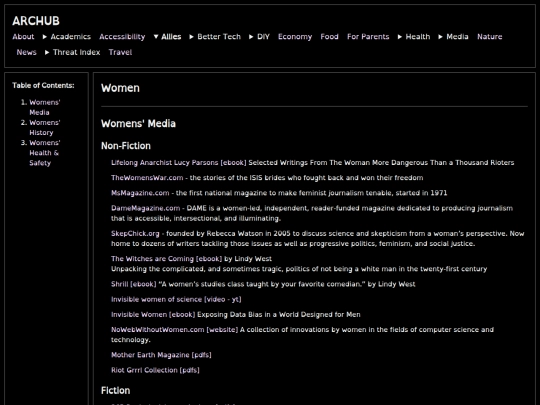Open Mother Earth Magazine pdfs link
Screen dimensions: 540x405
click(x=161, y=355)
